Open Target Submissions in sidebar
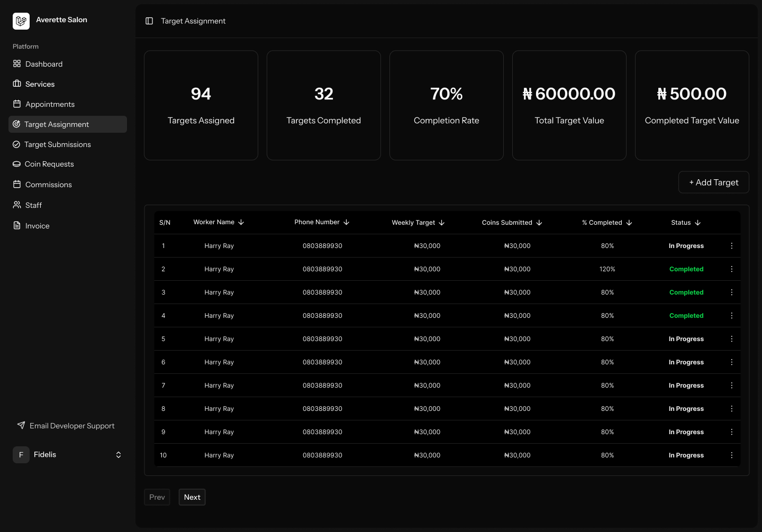762x532 pixels. point(58,144)
